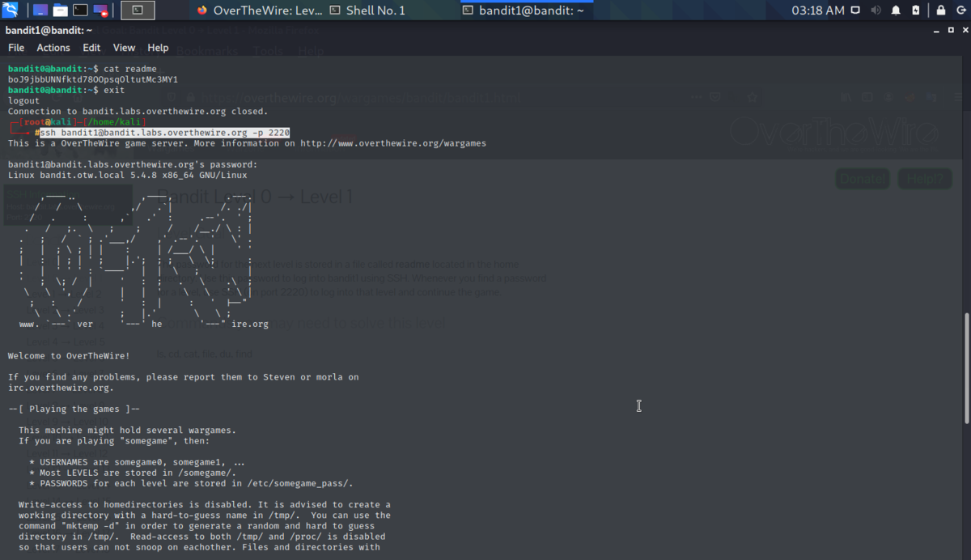Click the '/etc/somegame_pass/' passwords line
Image resolution: width=971 pixels, height=560 pixels.
191,483
